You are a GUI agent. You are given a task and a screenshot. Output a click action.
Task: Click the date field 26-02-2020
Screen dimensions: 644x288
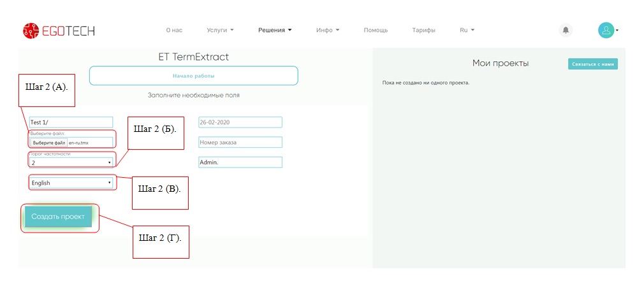pyautogui.click(x=240, y=122)
